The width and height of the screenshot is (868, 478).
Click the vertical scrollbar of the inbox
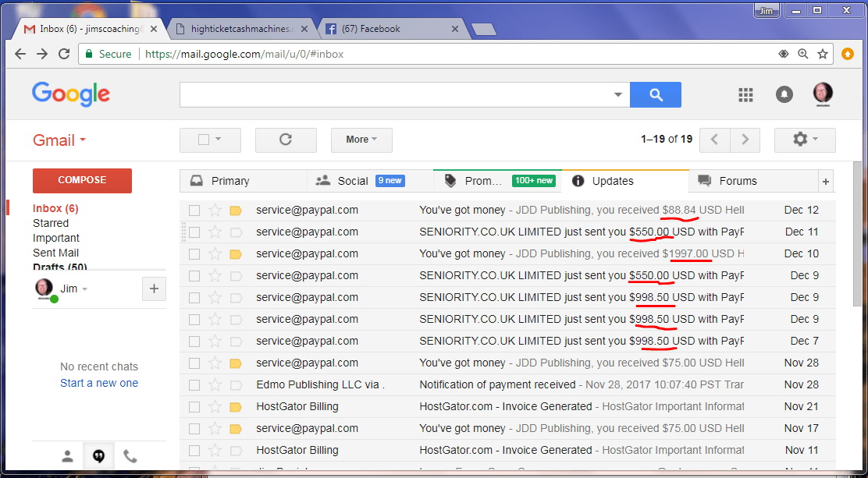[859, 234]
